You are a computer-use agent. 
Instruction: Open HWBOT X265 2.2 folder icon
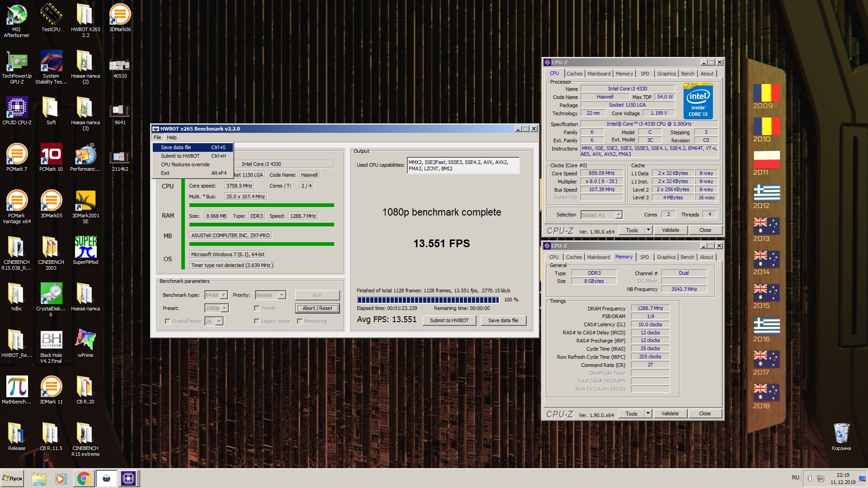pyautogui.click(x=85, y=20)
